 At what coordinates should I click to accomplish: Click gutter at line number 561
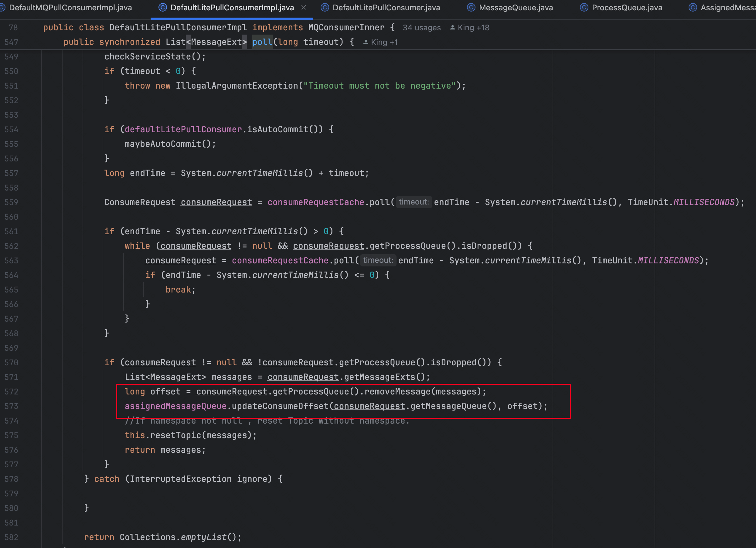11,232
